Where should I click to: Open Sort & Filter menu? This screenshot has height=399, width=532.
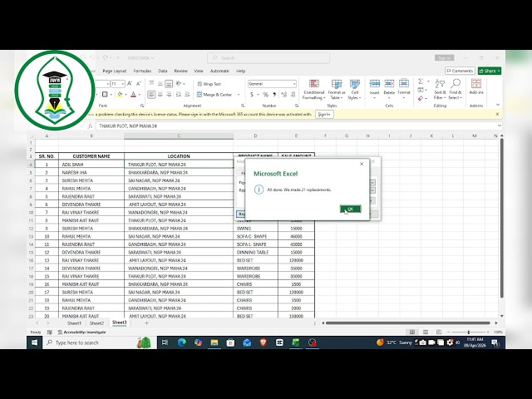[440, 90]
